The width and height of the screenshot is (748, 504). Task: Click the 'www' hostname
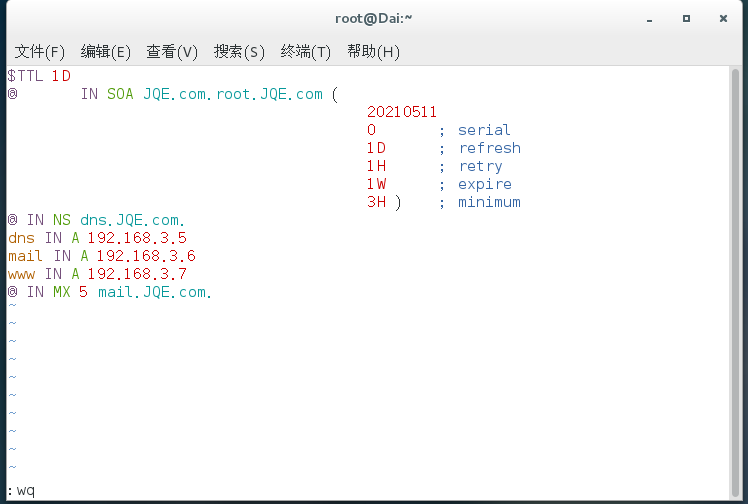click(x=21, y=275)
